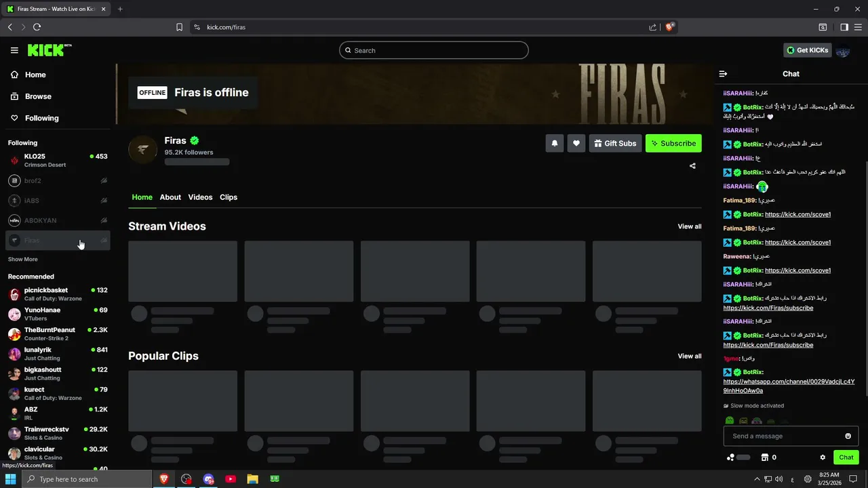Collapse the chat panel with the arrow icon
This screenshot has height=488, width=868.
[723, 74]
